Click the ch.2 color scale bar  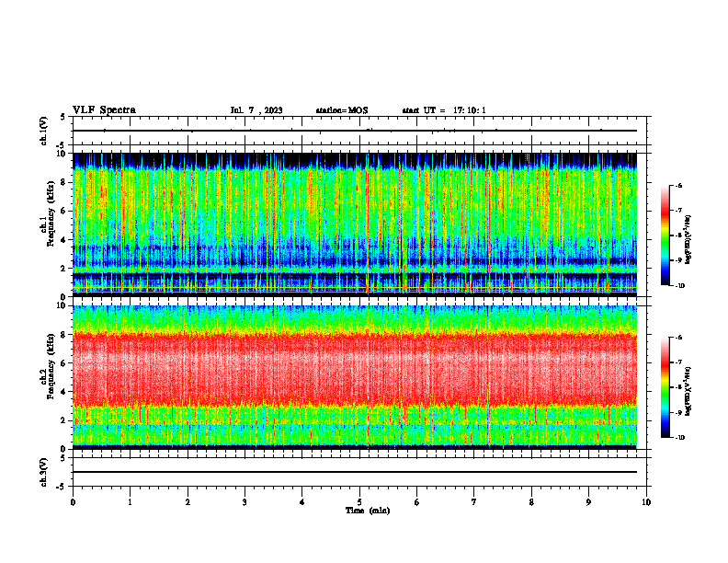[x=665, y=387]
